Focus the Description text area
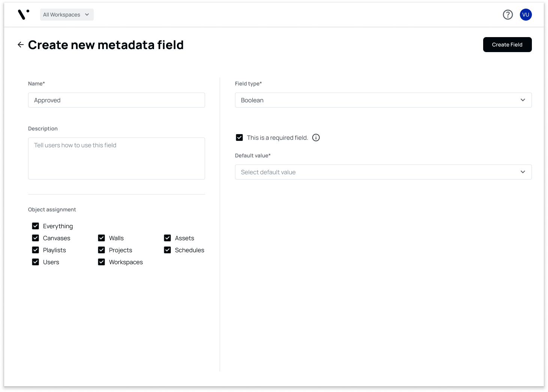Image resolution: width=548 pixels, height=392 pixels. (117, 159)
